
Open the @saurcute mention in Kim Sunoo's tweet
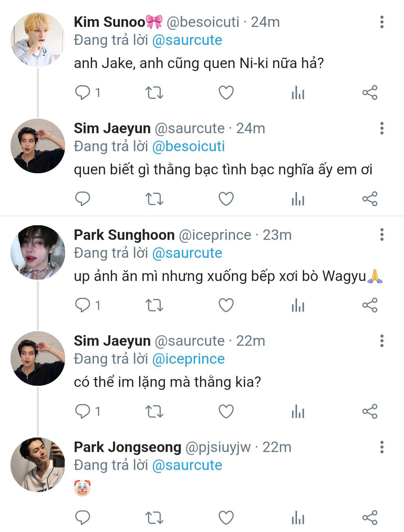(187, 40)
